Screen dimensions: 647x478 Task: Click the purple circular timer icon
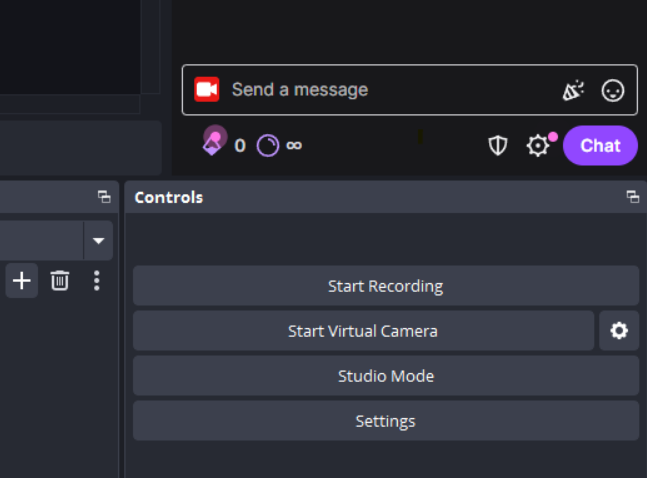(268, 145)
